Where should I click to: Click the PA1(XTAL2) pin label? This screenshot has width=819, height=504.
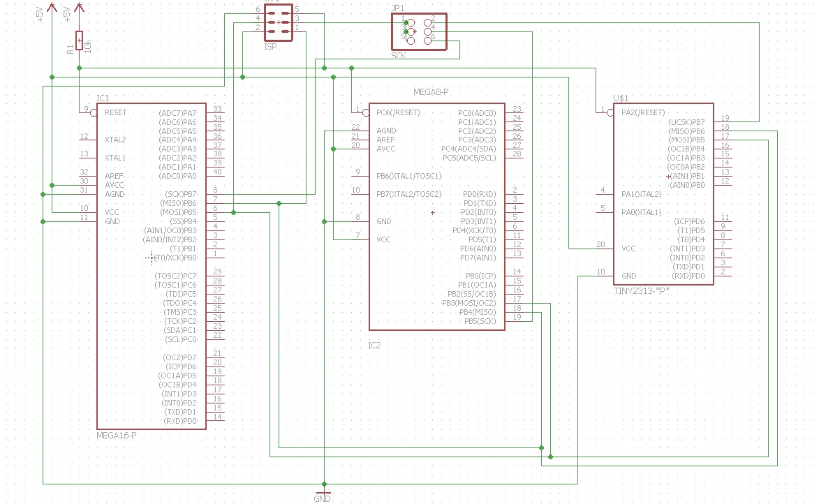tap(642, 194)
